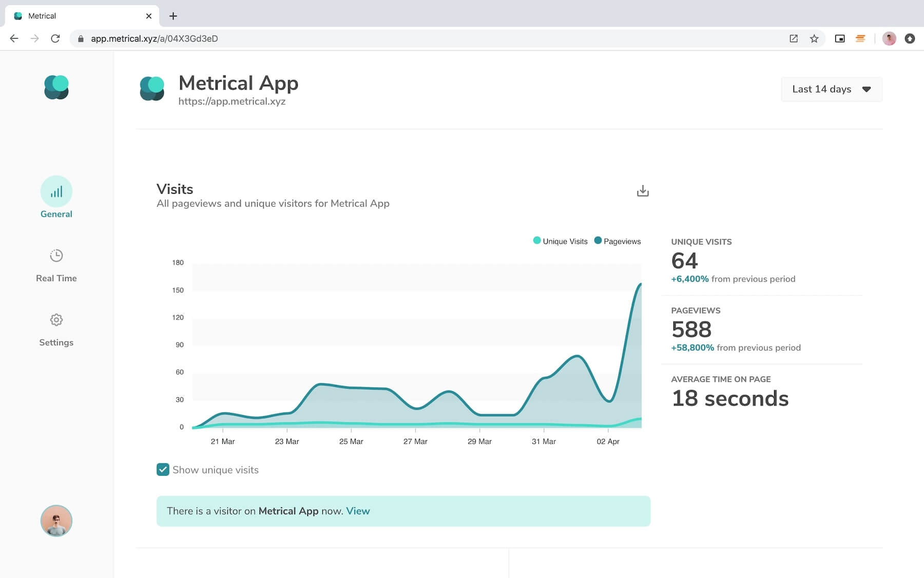This screenshot has height=578, width=924.
Task: Open the Real Time clock icon
Action: (x=56, y=256)
